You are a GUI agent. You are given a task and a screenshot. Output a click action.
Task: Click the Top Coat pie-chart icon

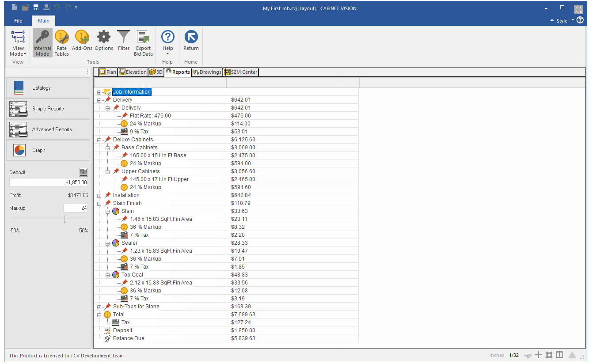point(116,275)
